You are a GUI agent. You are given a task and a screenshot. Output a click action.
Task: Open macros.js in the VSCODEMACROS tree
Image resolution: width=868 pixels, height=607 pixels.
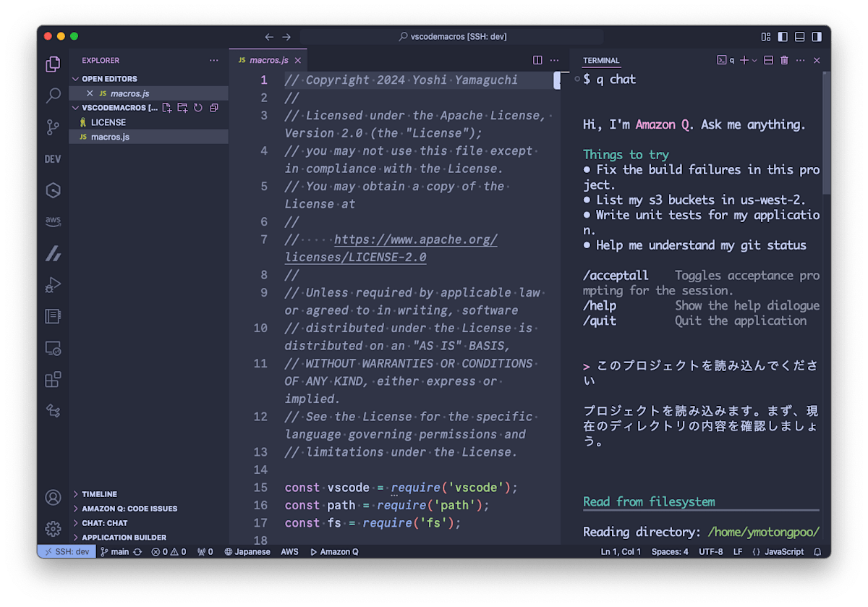click(x=149, y=137)
